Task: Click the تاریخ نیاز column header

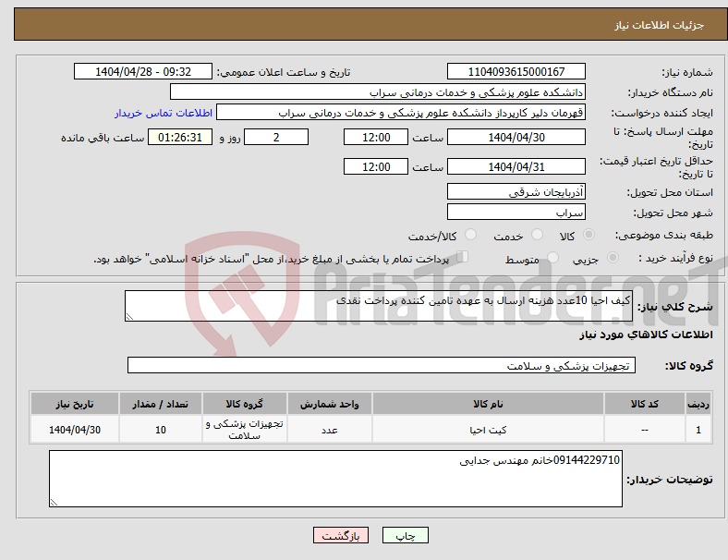Action: pyautogui.click(x=75, y=404)
